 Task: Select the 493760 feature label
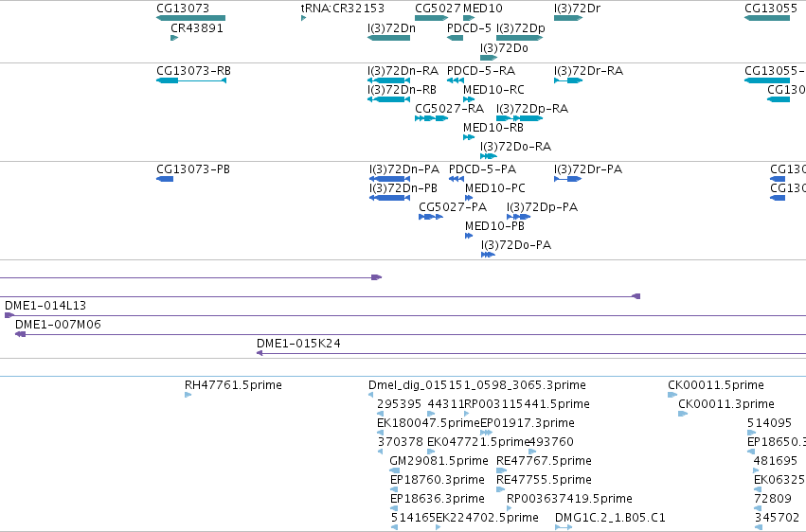click(551, 442)
